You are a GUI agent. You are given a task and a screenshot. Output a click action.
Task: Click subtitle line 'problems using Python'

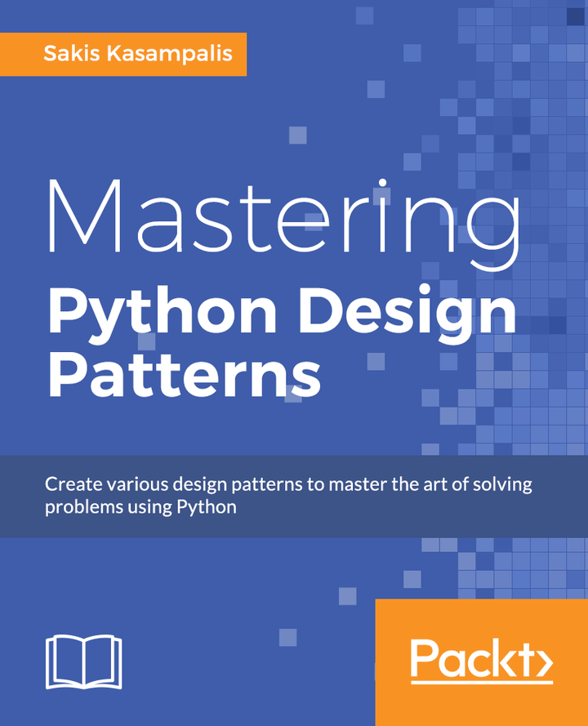point(140,507)
